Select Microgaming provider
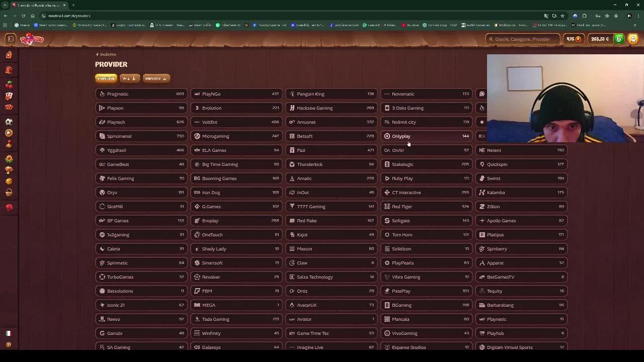Viewport: 644px width, 362px height. click(x=236, y=136)
